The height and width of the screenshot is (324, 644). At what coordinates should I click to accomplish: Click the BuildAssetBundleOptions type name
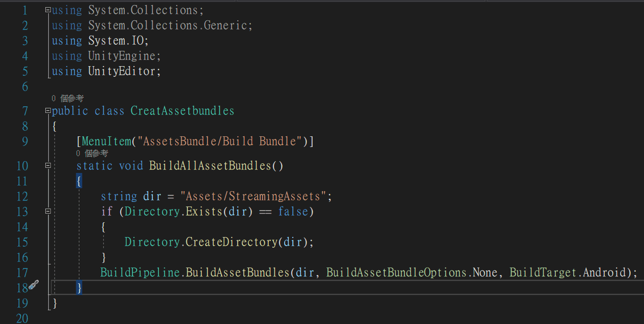coord(396,273)
